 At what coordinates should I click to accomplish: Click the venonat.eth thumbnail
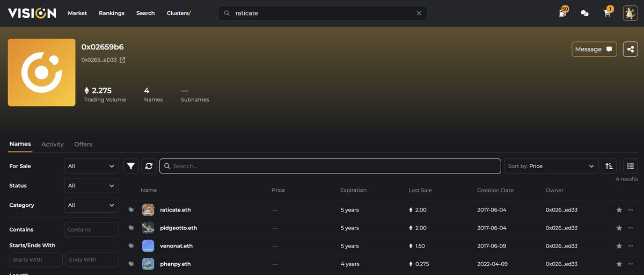click(x=148, y=246)
